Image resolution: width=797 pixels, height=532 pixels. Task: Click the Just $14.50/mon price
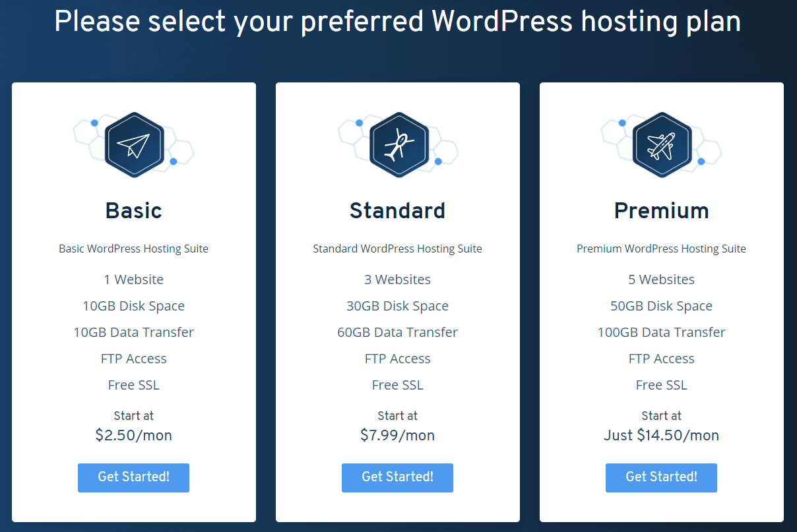661,435
